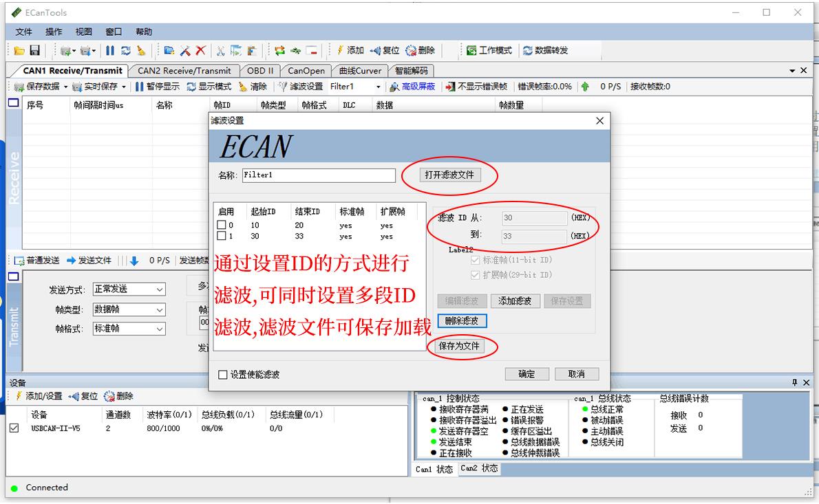Click the open folder icon in toolbar

(19, 51)
